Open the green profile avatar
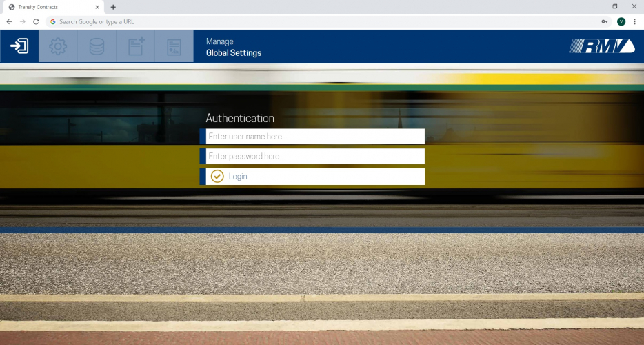 click(x=621, y=22)
